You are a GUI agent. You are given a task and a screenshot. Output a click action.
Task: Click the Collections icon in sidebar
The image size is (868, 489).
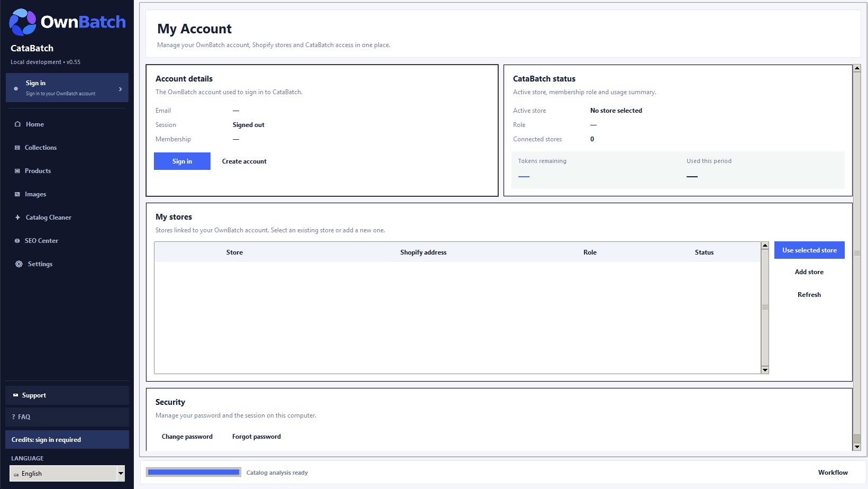click(17, 148)
